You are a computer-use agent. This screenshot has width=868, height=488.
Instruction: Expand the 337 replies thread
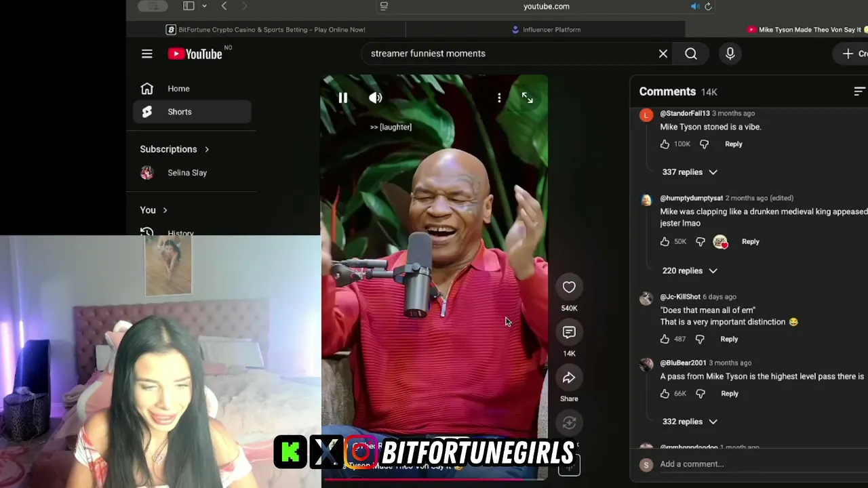click(689, 172)
